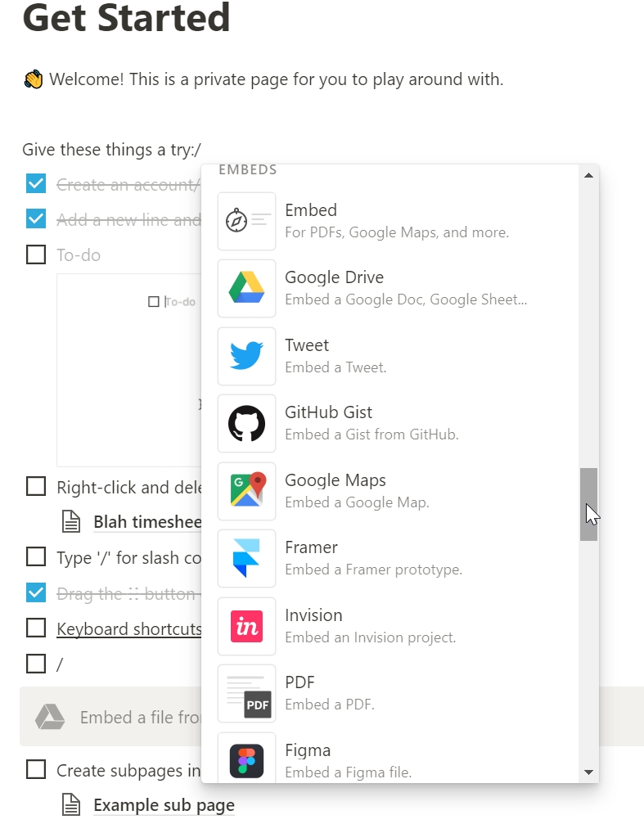Choose the Figma logo icon
The image size is (644, 824).
(246, 760)
